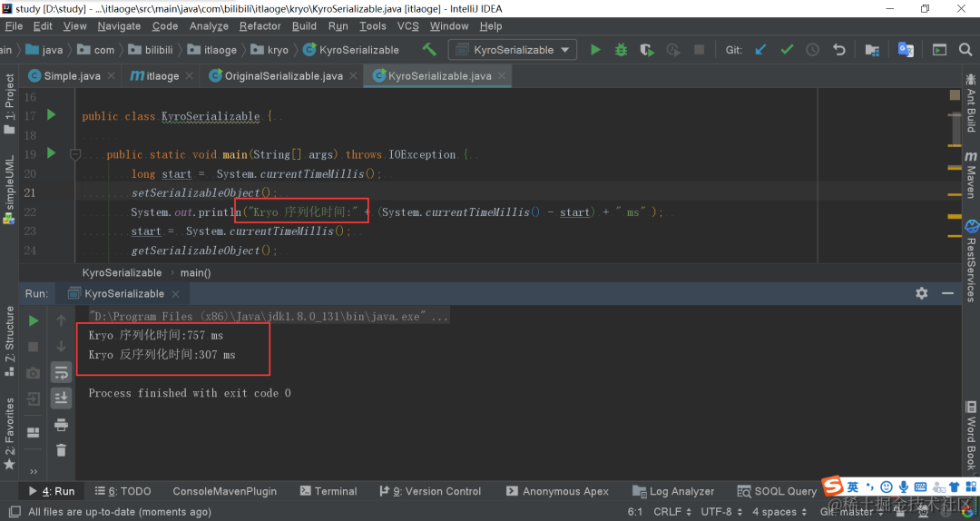This screenshot has height=521, width=980.
Task: Click the editor vertical scrollbar thumb
Action: (956, 130)
